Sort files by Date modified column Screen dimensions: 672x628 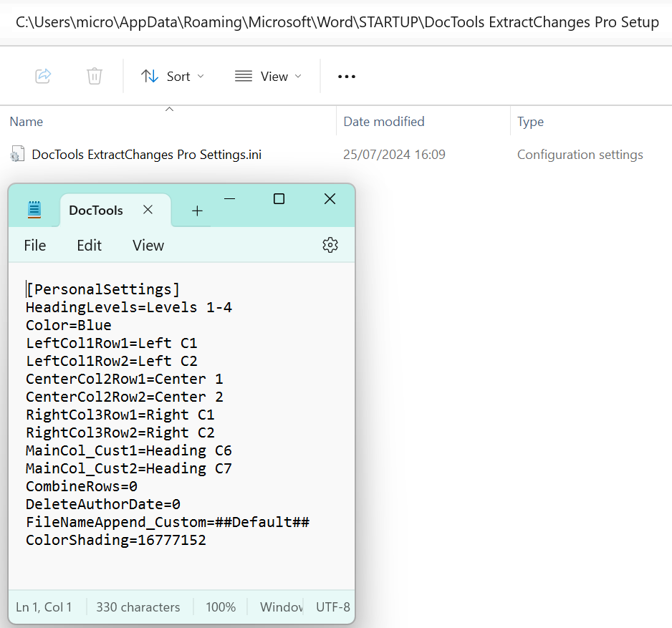point(383,122)
